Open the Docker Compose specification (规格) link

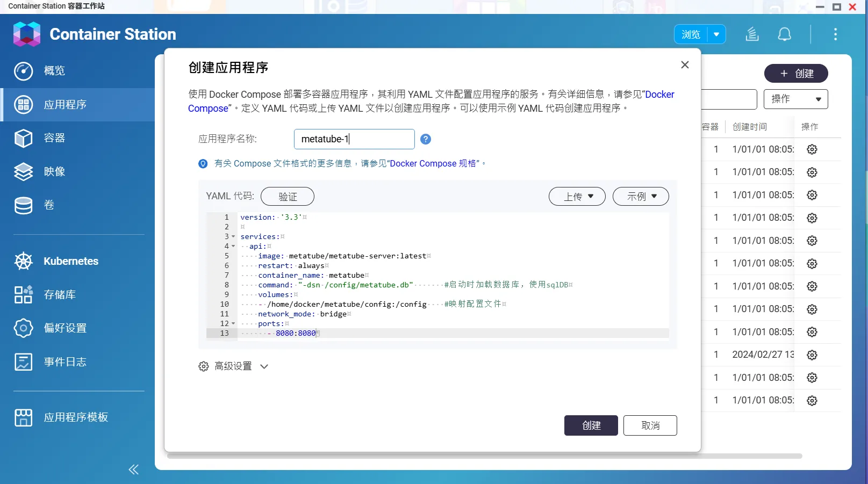[x=434, y=163]
